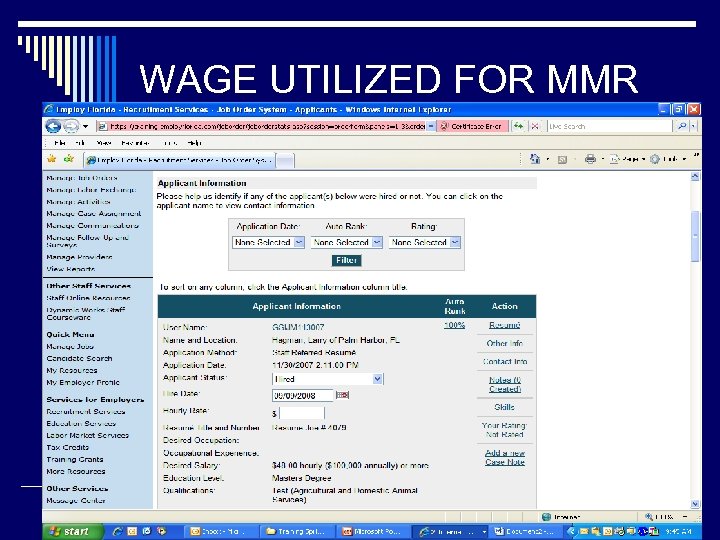Image resolution: width=720 pixels, height=540 pixels.
Task: Go back with the browser Back arrow
Action: point(53,126)
